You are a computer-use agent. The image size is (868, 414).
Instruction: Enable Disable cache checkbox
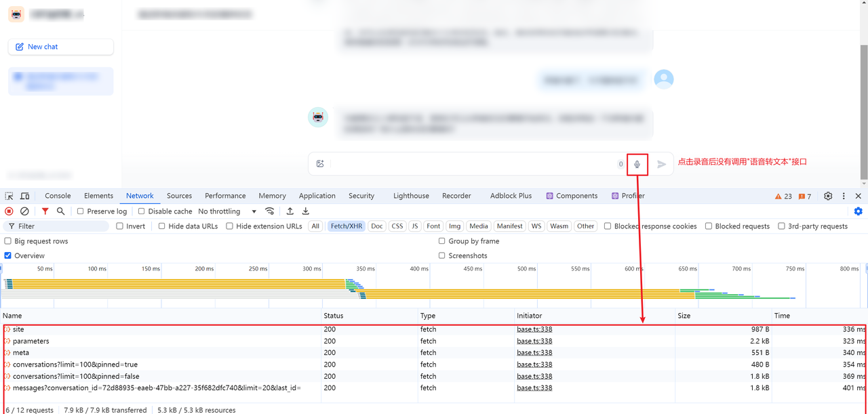pyautogui.click(x=141, y=211)
